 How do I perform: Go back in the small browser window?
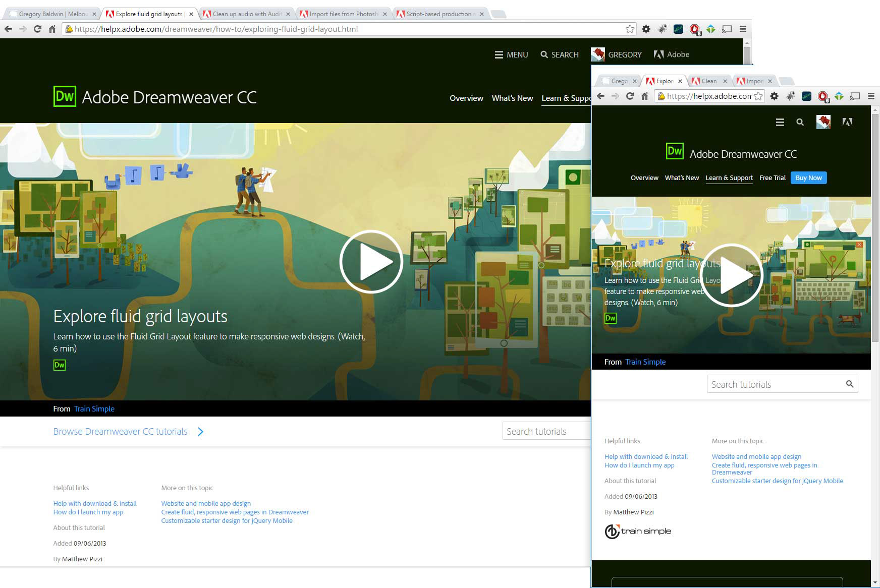[x=600, y=96]
